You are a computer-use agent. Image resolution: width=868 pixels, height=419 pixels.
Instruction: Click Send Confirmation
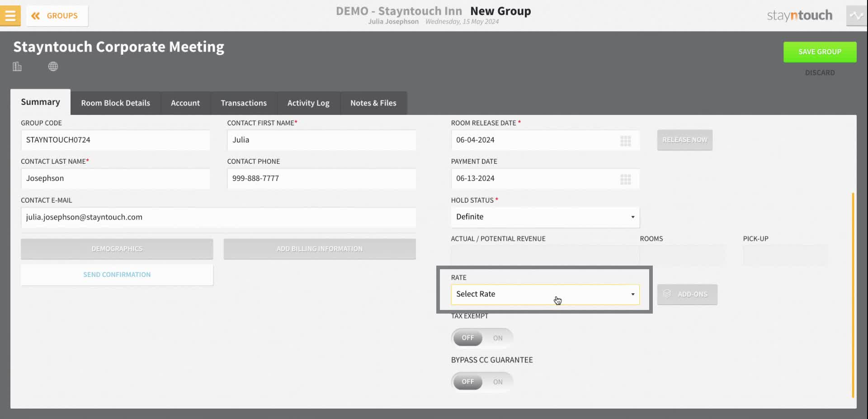pos(117,275)
